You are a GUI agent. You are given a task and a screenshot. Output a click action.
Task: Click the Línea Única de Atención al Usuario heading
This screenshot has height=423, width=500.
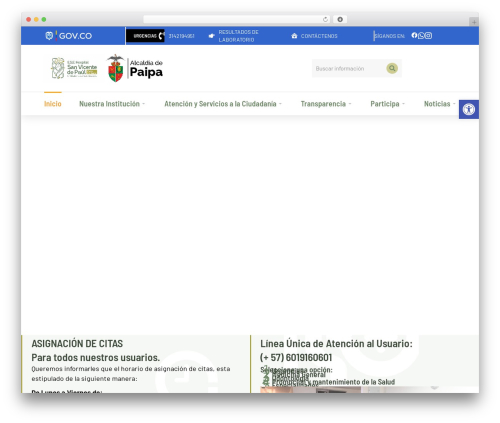click(336, 343)
